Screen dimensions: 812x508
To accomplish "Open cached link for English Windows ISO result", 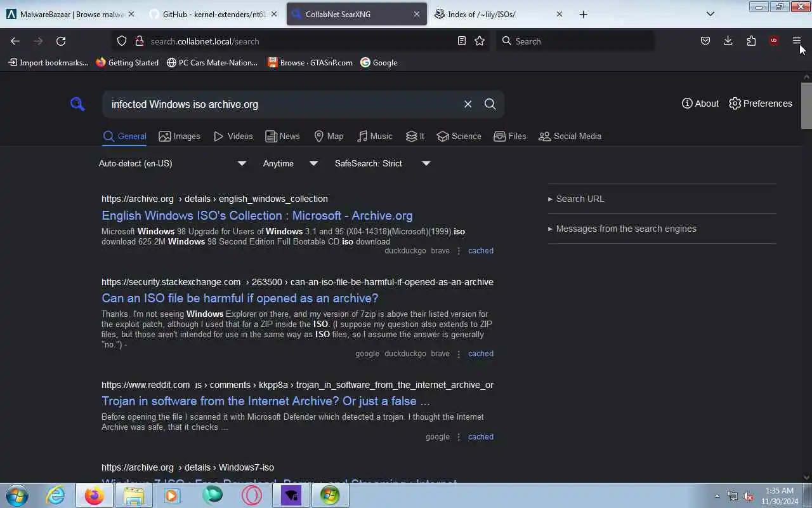I will coord(480,251).
